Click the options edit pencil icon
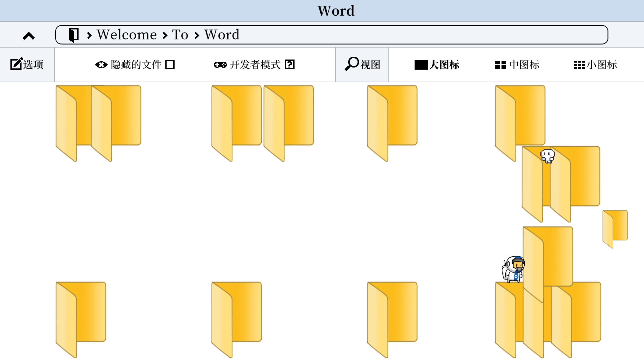 point(17,64)
